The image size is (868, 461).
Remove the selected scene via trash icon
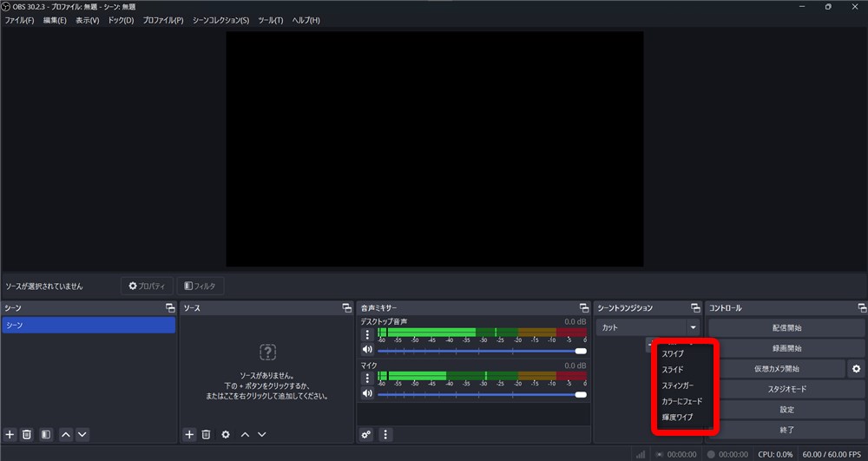(x=27, y=434)
